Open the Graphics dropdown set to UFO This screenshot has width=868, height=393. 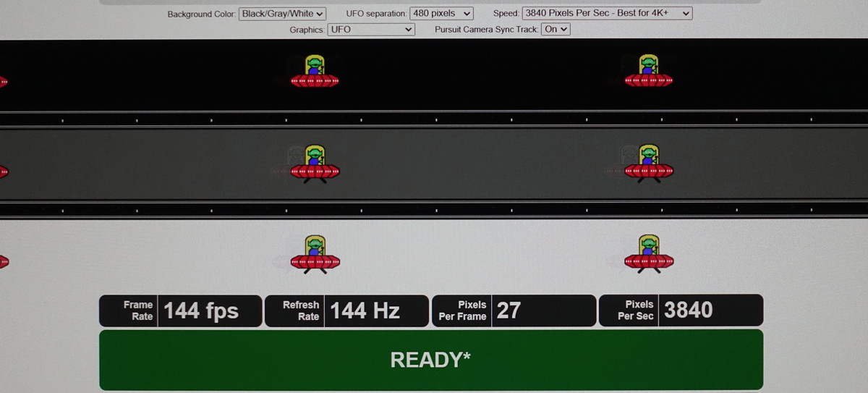coord(371,30)
